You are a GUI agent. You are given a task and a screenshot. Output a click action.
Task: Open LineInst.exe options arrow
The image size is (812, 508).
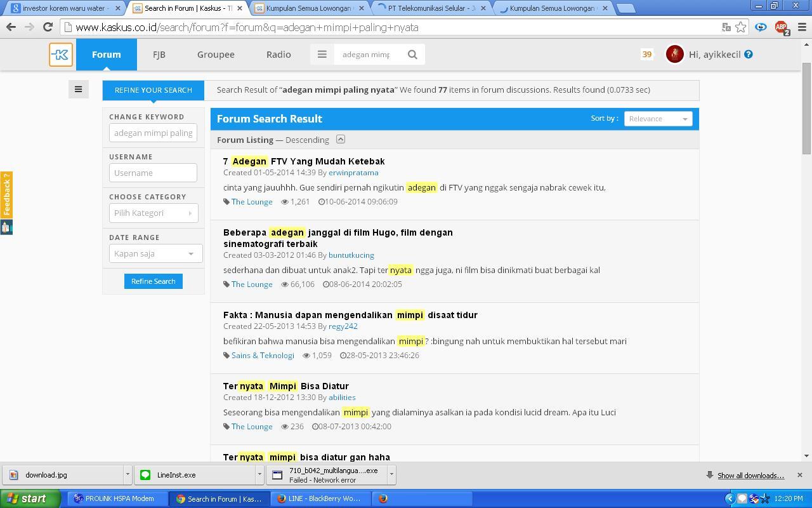tap(259, 474)
